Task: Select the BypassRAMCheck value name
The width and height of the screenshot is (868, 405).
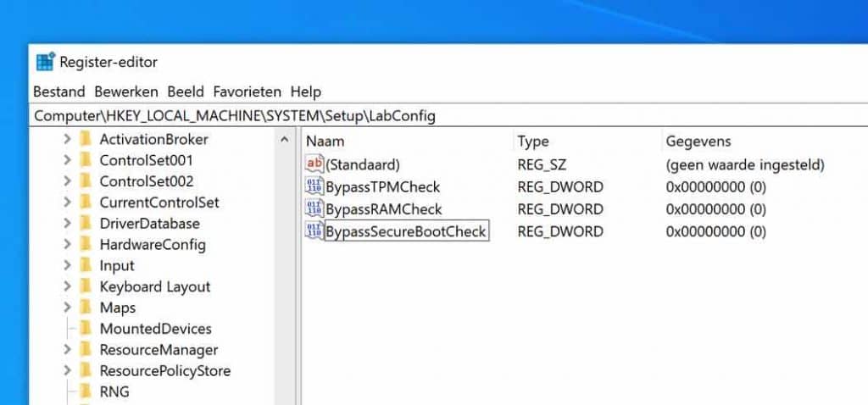Action: [x=384, y=209]
